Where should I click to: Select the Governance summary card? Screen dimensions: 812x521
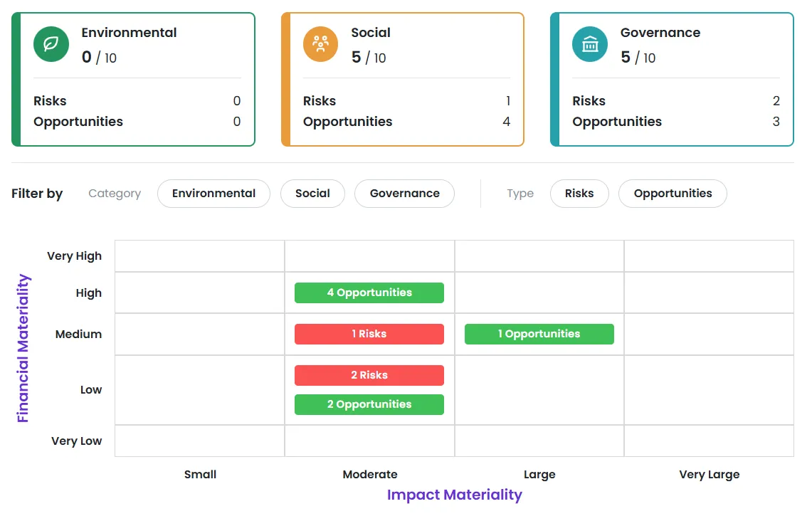click(672, 78)
